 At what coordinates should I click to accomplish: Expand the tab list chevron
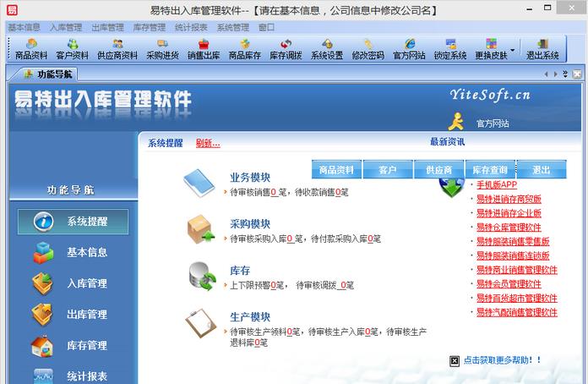tap(565, 74)
